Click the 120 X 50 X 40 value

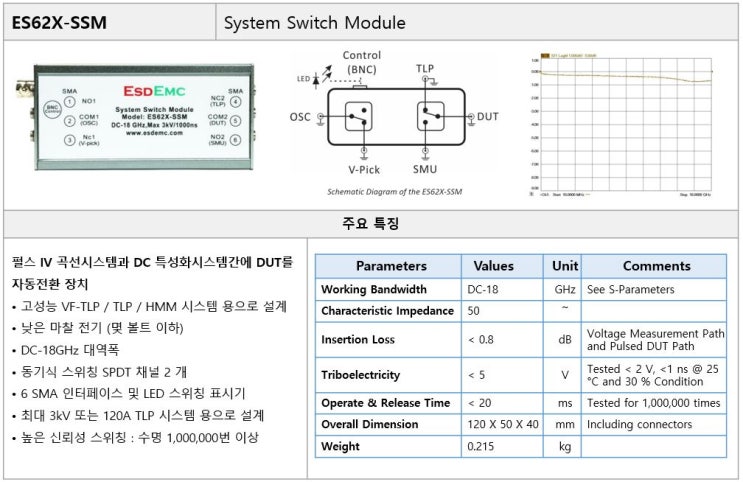(503, 424)
